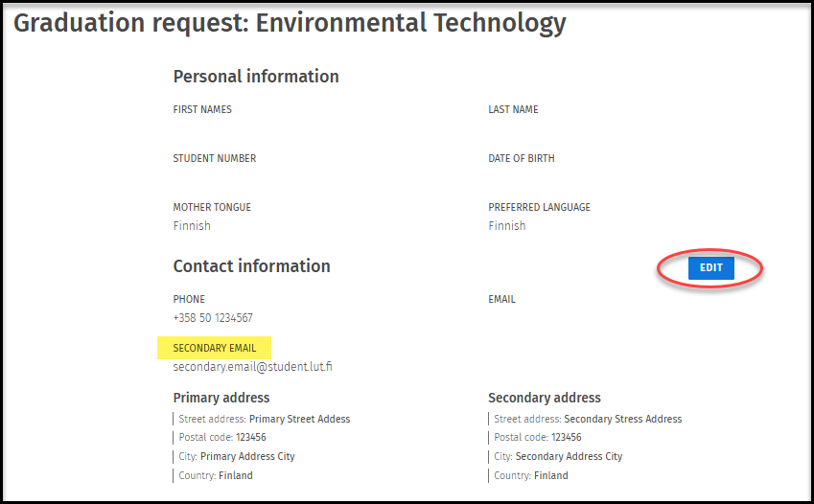Image resolution: width=814 pixels, height=504 pixels.
Task: Click the FIRST NAMES field label
Action: (x=202, y=109)
